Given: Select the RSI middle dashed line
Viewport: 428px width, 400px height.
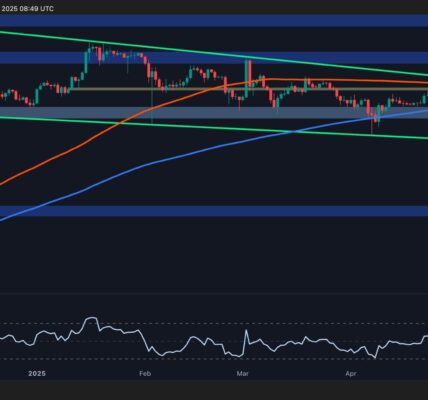Looking at the screenshot, I should [214, 341].
